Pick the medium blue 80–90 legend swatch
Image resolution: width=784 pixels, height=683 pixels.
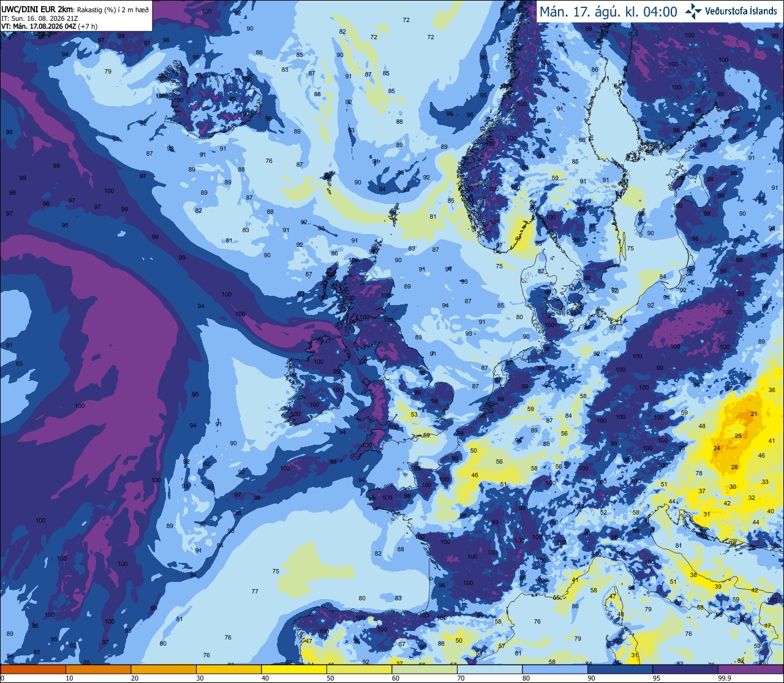[x=556, y=669]
